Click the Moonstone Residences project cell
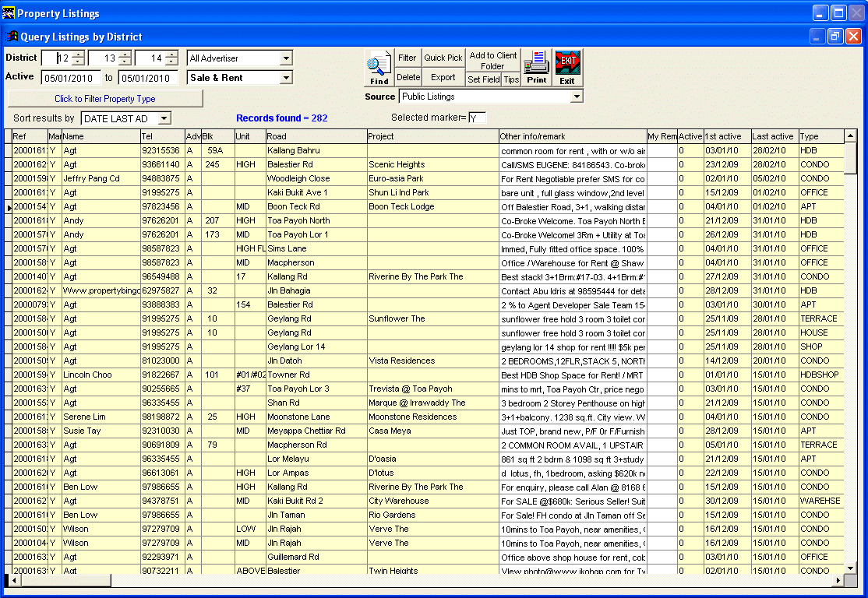This screenshot has height=598, width=868. click(x=433, y=417)
